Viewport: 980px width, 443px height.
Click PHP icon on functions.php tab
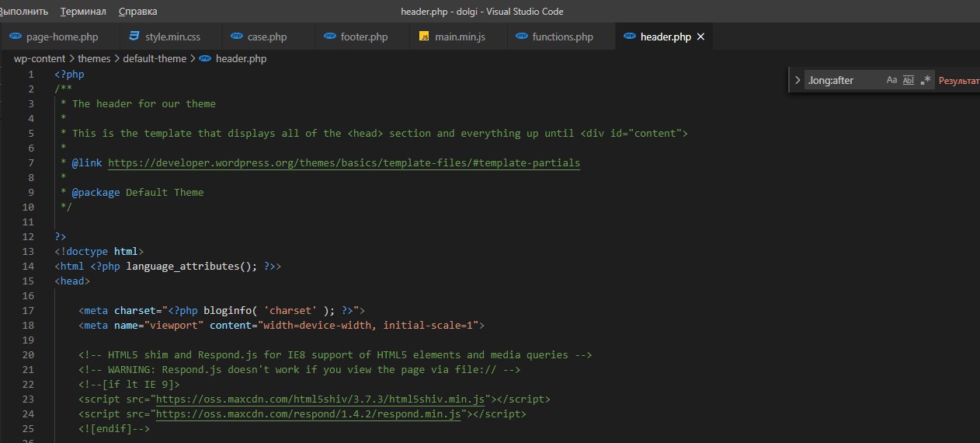(x=521, y=37)
